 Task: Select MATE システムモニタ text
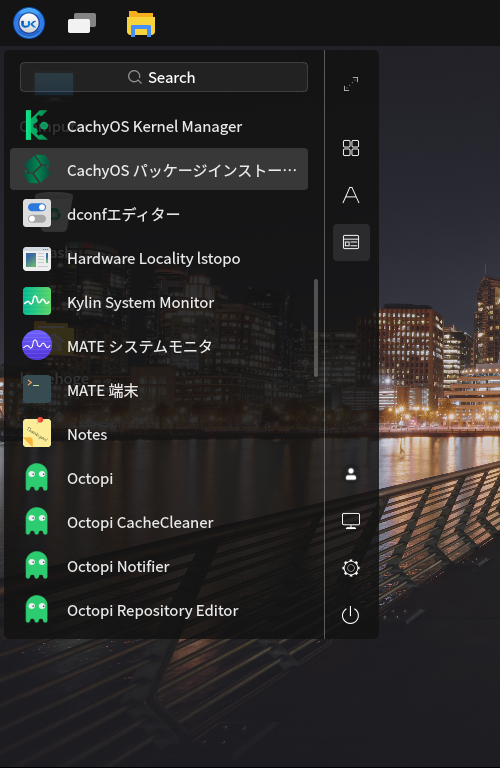140,347
